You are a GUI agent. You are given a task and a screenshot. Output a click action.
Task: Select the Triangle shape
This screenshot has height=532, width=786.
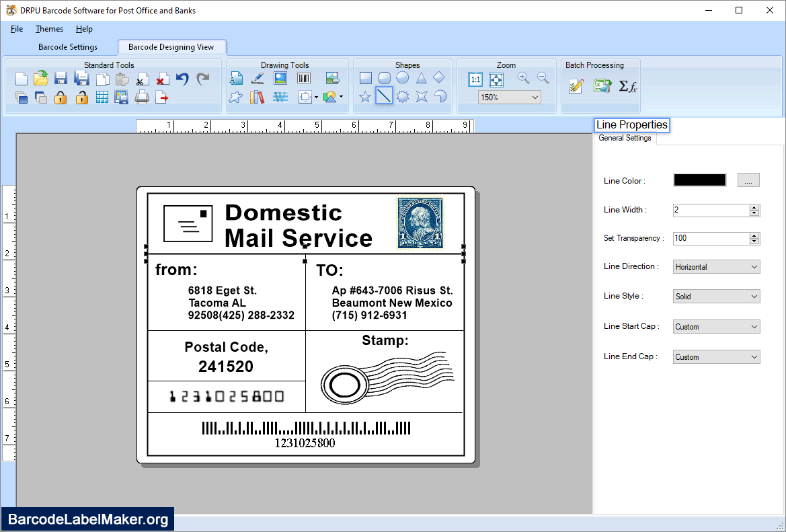(x=421, y=78)
